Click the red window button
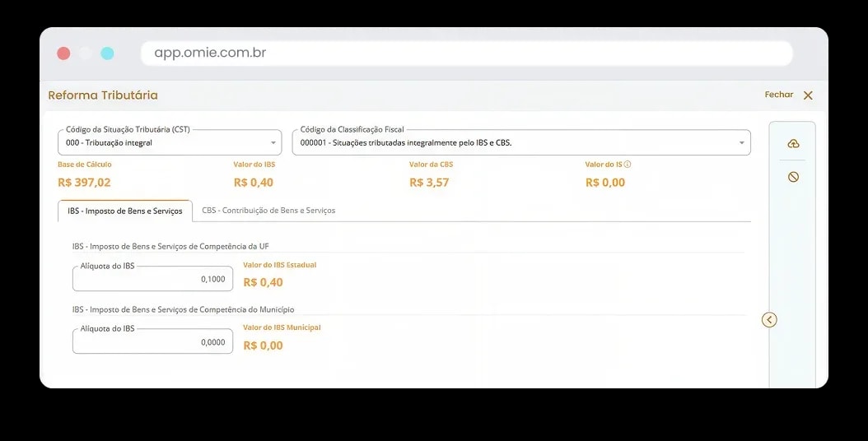Screen dimensions: 868x441 tap(63, 53)
